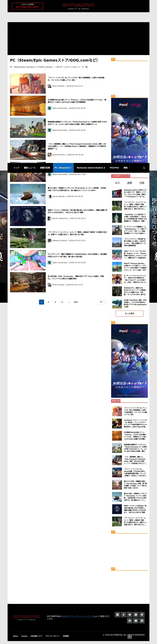This screenshot has height=644, width=157.
Task: Click the AUTOMATON logo in the top header
Action: [x=78, y=6]
